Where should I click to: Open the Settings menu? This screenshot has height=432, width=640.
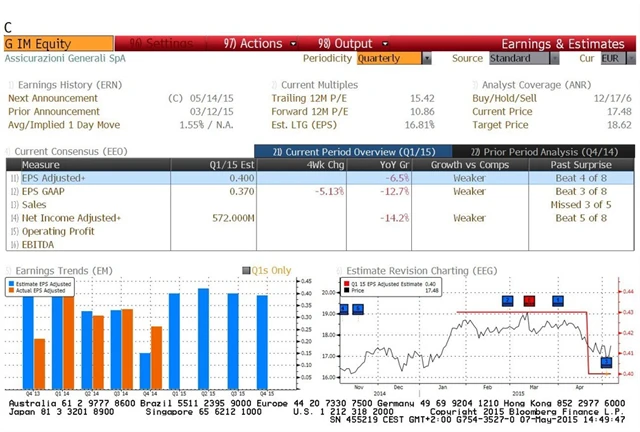pyautogui.click(x=162, y=44)
